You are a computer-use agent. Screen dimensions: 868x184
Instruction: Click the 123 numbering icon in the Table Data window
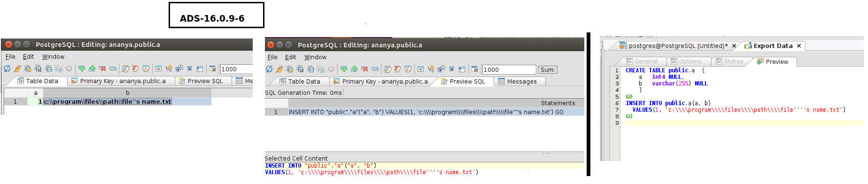click(x=169, y=69)
